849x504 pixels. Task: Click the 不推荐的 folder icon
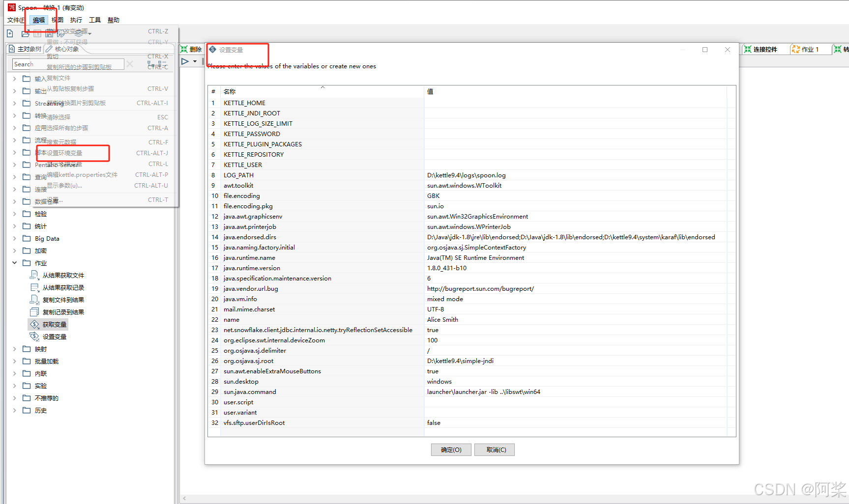pyautogui.click(x=27, y=398)
